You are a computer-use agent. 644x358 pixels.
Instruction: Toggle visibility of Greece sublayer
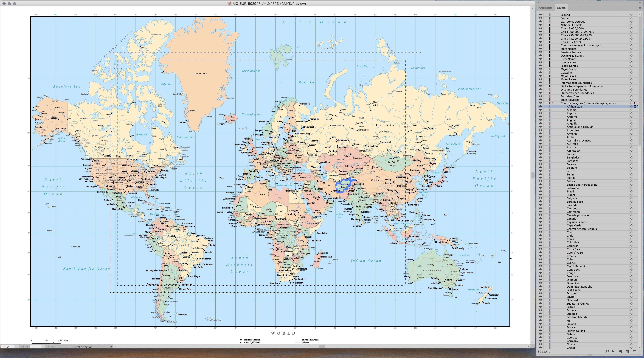pyautogui.click(x=541, y=348)
